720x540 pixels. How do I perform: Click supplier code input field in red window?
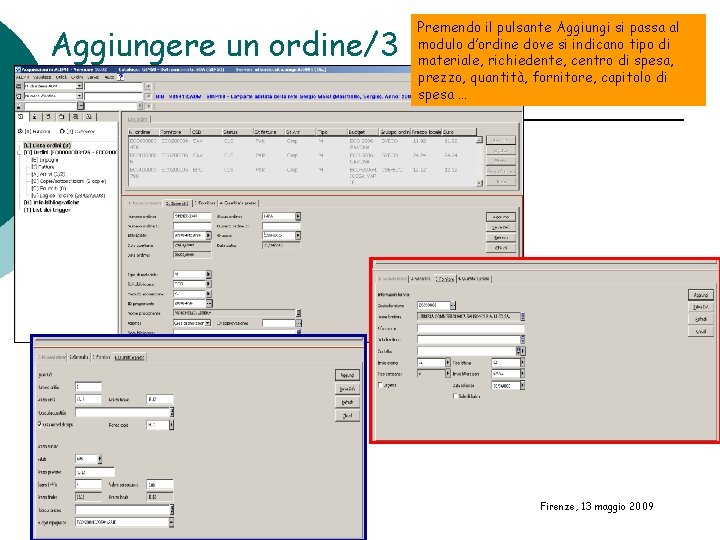(x=433, y=305)
